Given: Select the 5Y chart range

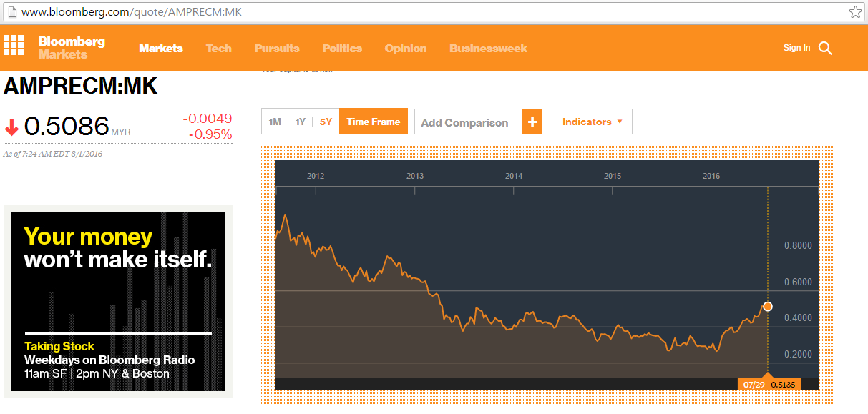Looking at the screenshot, I should click(326, 122).
